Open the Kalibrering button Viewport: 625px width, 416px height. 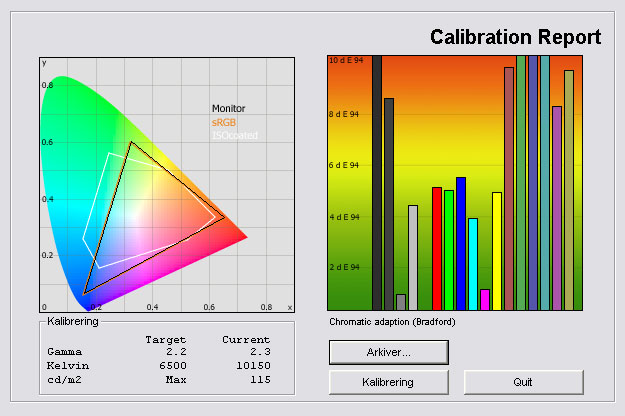(x=389, y=382)
